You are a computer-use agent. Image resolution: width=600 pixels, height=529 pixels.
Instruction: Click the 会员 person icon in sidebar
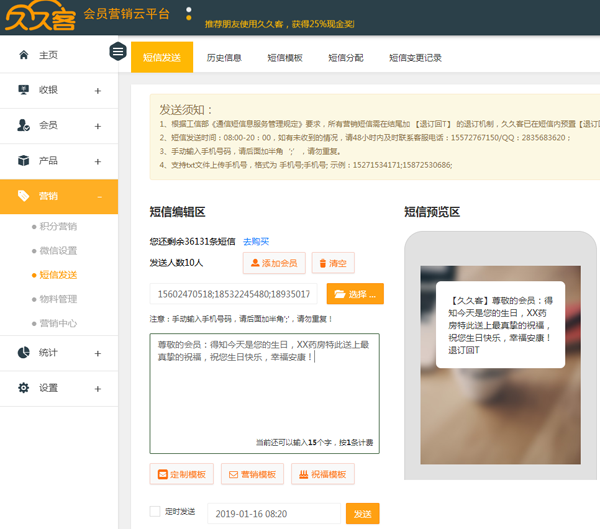(x=24, y=125)
